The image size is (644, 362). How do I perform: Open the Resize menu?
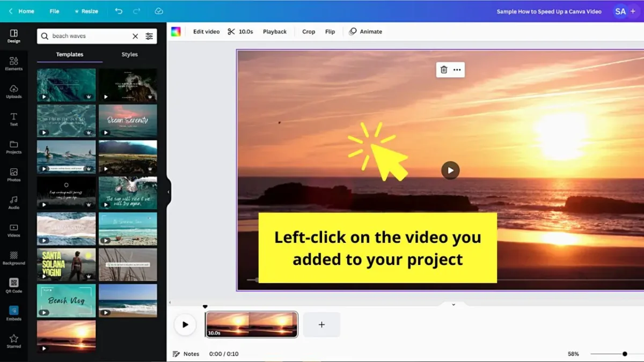86,11
